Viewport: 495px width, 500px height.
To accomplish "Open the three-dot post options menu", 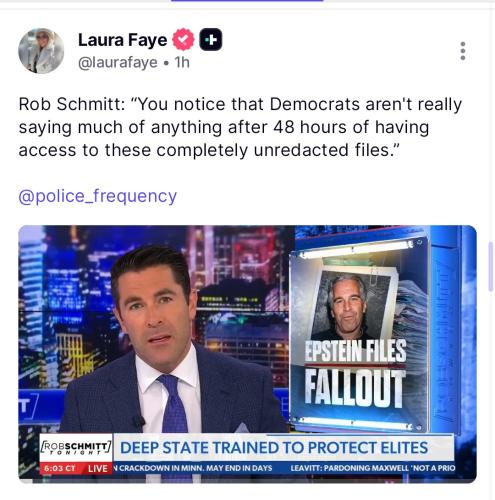I will click(463, 51).
